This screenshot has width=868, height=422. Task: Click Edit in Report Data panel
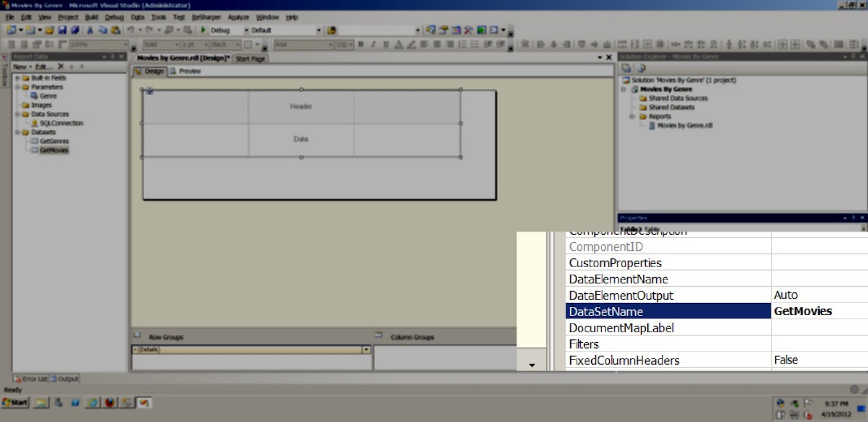click(x=43, y=67)
